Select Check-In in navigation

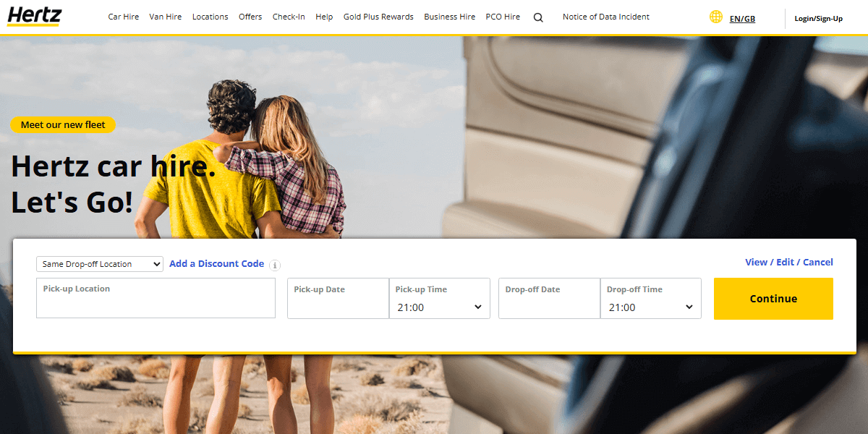[289, 17]
